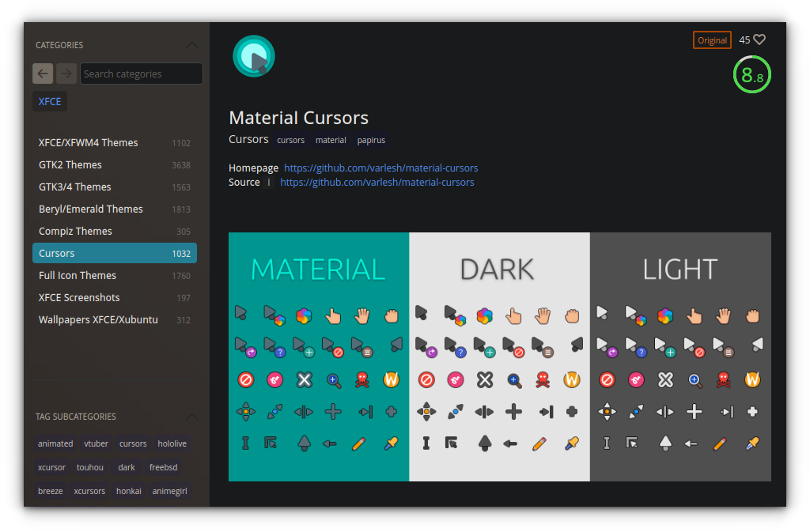Open the Source repository link

(x=377, y=182)
